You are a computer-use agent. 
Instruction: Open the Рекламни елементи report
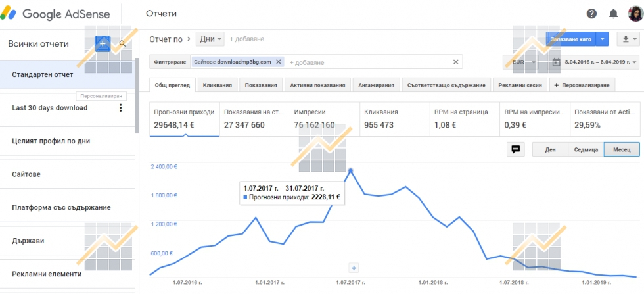[67, 274]
